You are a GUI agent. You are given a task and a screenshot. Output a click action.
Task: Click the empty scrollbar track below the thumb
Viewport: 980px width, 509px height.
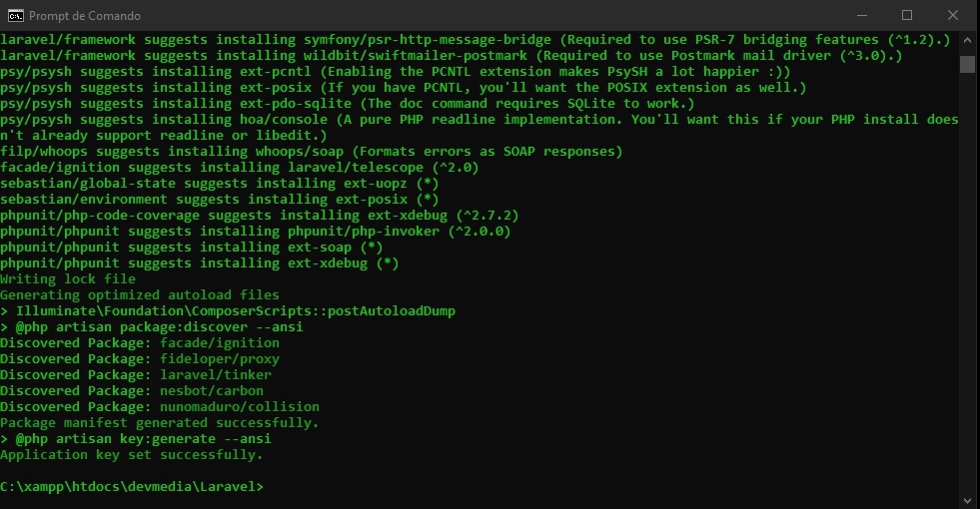click(967, 299)
